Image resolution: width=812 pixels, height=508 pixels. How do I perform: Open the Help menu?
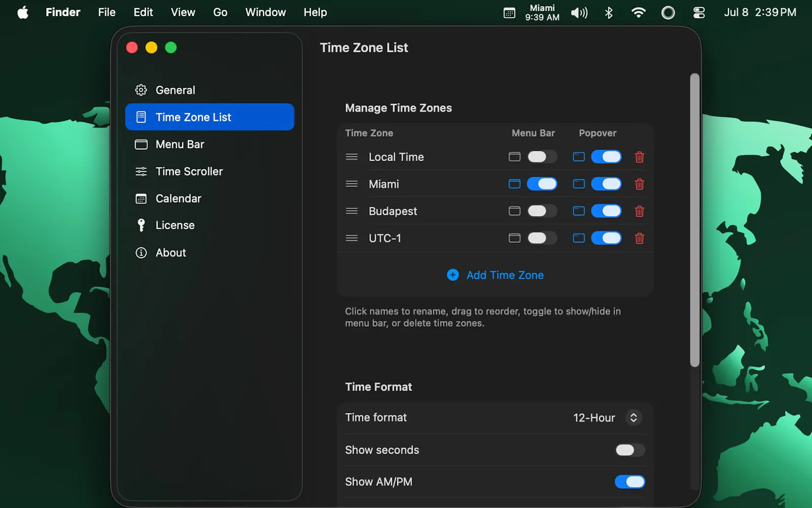click(x=315, y=12)
